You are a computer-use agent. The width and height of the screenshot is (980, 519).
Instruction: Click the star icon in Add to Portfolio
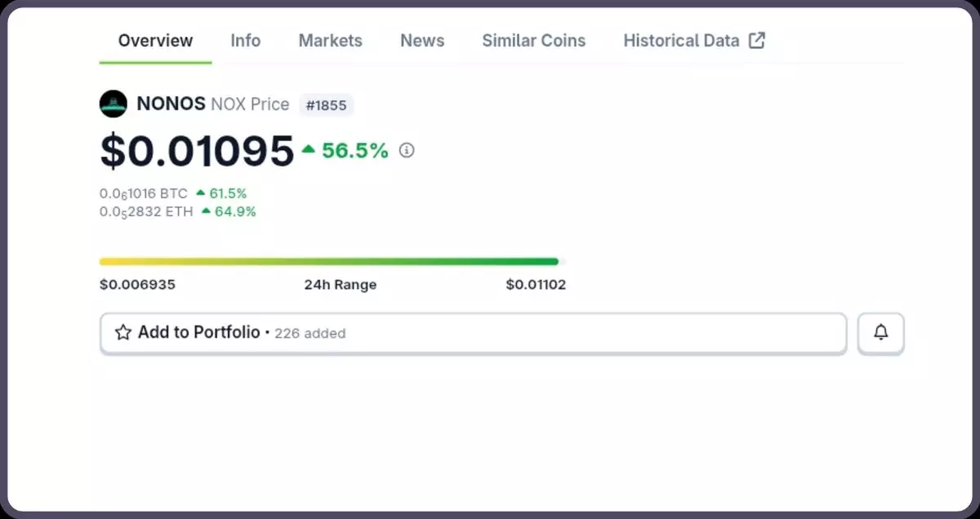point(123,332)
